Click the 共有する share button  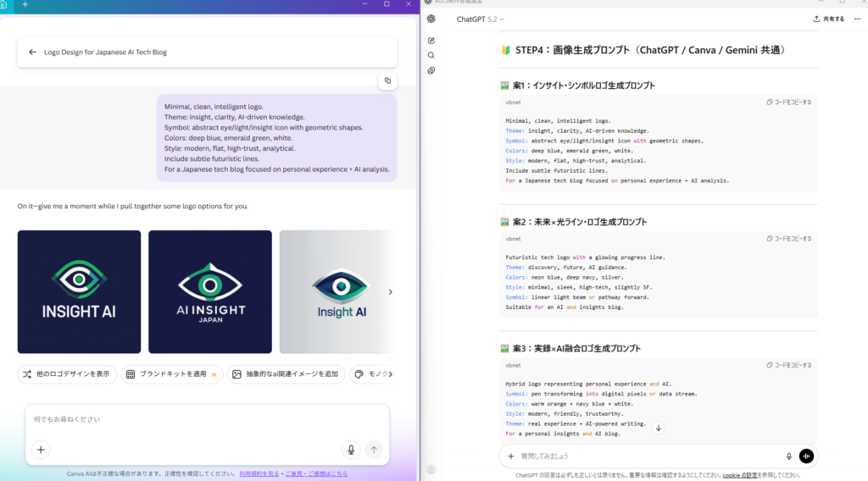(x=828, y=19)
